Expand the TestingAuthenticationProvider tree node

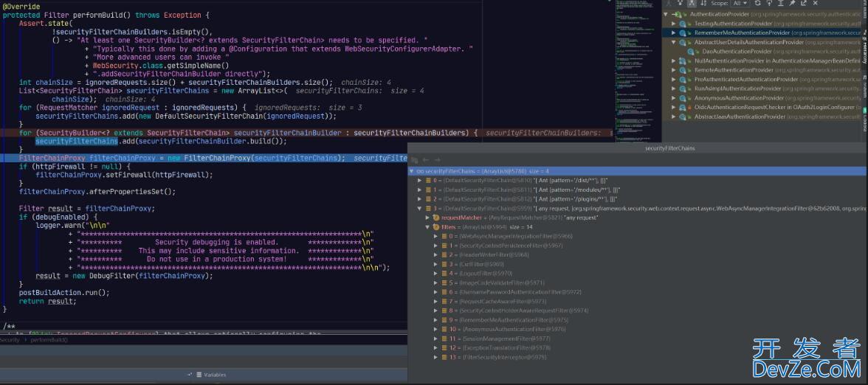[674, 24]
